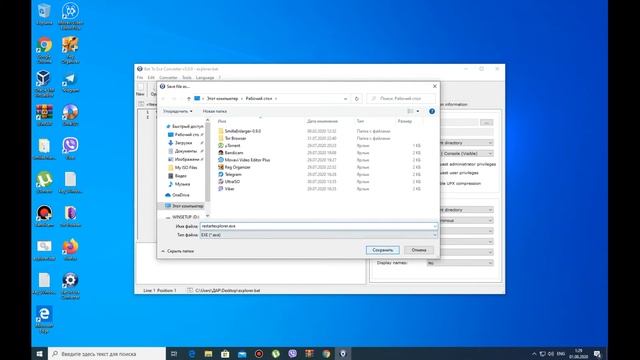Select Этот компьютер in navigation pane
Image resolution: width=640 pixels, height=360 pixels.
coord(184,206)
